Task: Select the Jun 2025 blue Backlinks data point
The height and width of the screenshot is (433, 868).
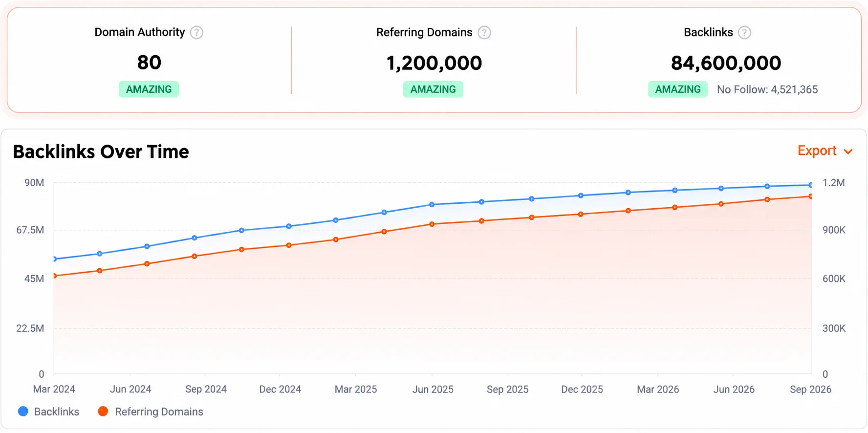Action: (432, 205)
